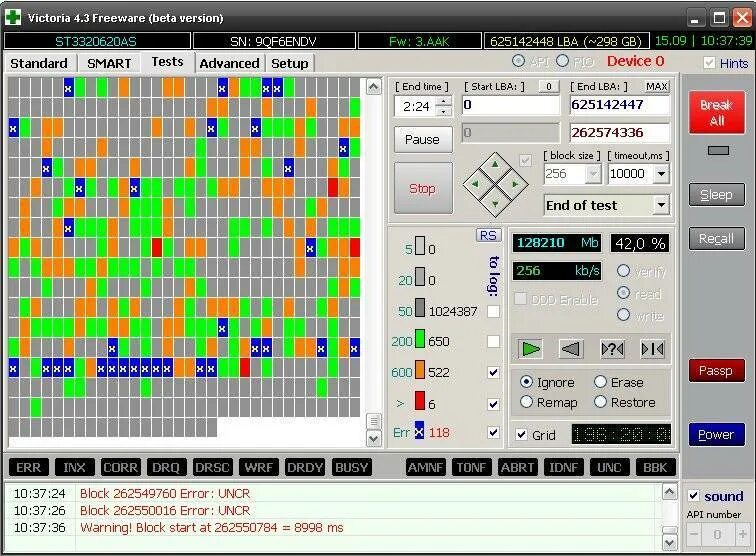The image size is (756, 556).
Task: Uncheck log checkbox for 600 ms blocks
Action: pos(493,372)
